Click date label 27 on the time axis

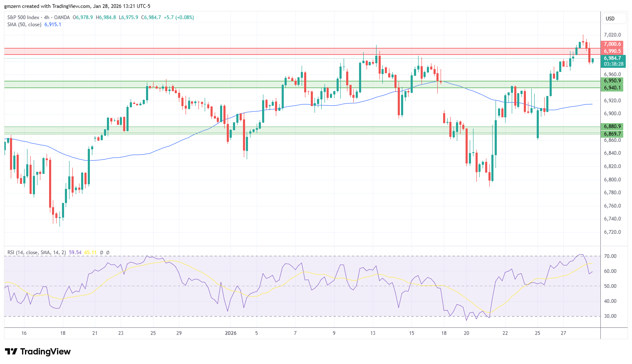point(563,333)
